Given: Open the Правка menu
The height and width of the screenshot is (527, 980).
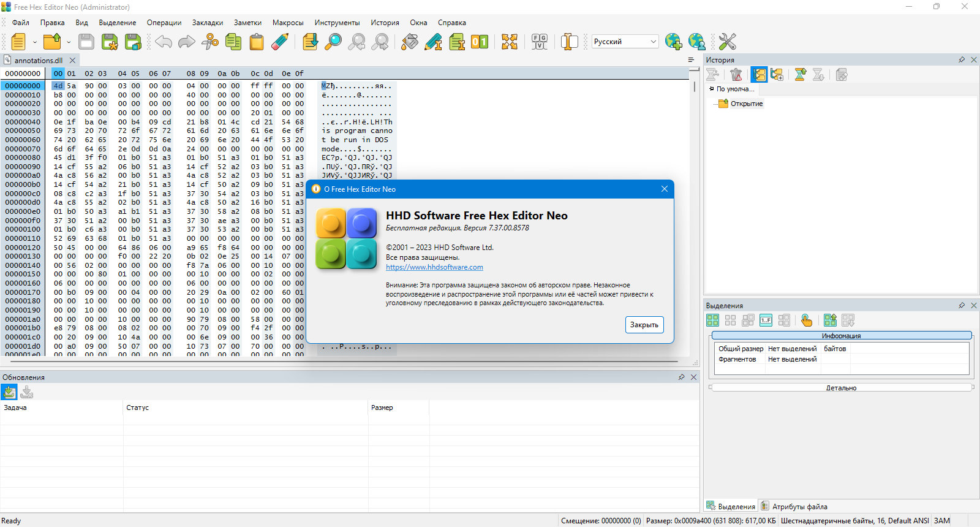Looking at the screenshot, I should tap(52, 23).
